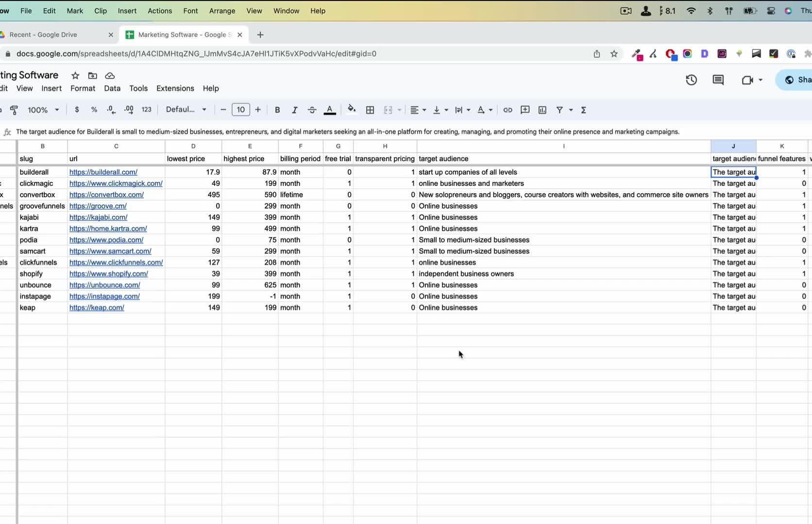Click the browser share page icon

click(x=597, y=54)
